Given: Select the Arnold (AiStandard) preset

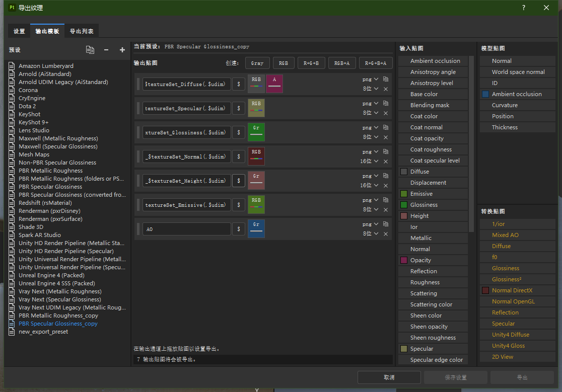Looking at the screenshot, I should [x=45, y=74].
